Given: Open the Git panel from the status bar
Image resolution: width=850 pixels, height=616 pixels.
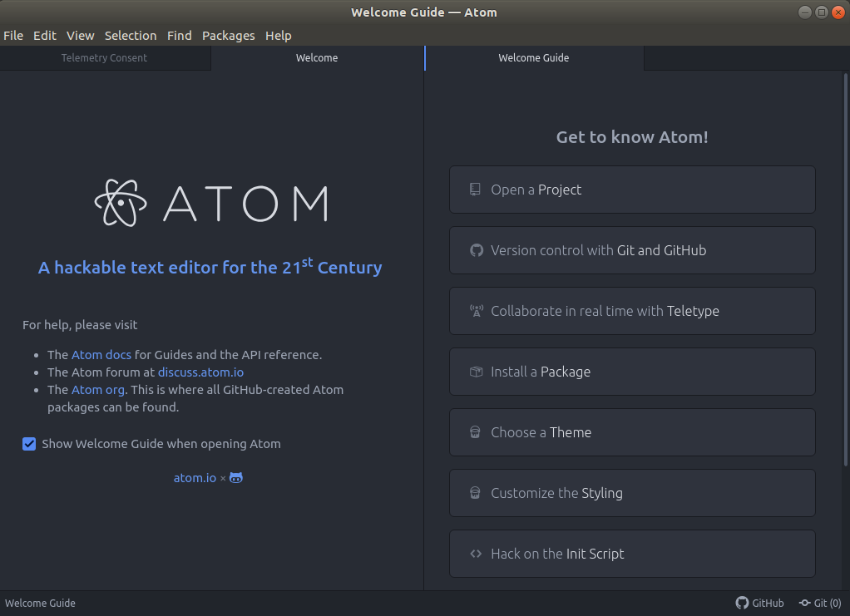Looking at the screenshot, I should 820,603.
